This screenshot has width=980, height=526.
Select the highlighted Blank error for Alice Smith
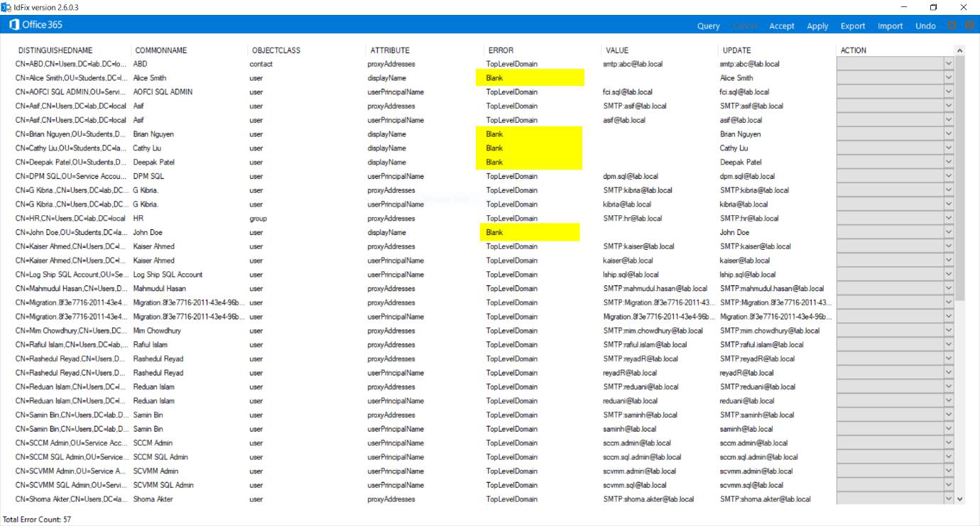coord(530,77)
